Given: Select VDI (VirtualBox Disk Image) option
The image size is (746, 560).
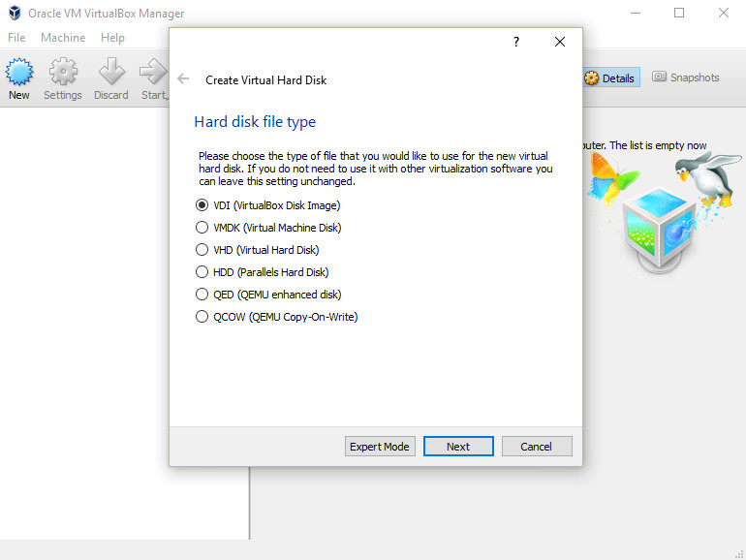Looking at the screenshot, I should click(202, 205).
